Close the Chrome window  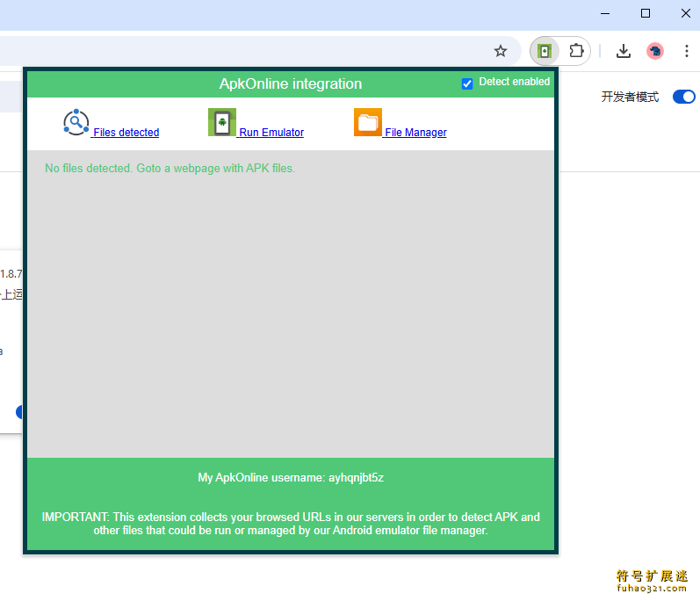coord(686,13)
